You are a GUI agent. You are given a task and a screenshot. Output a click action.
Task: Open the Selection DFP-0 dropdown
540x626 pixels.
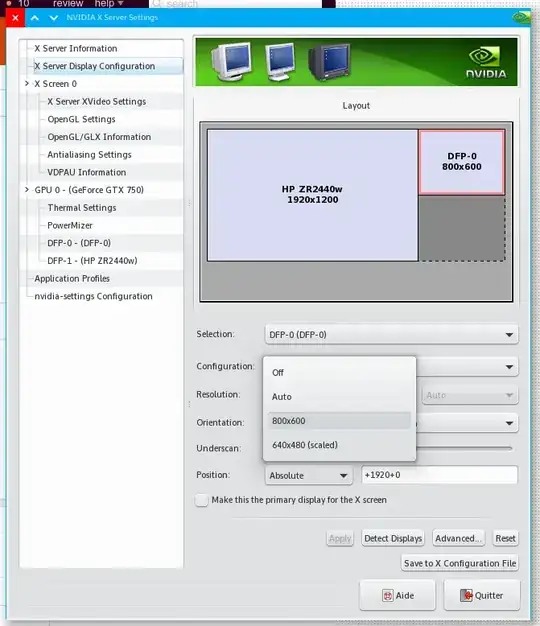click(392, 335)
